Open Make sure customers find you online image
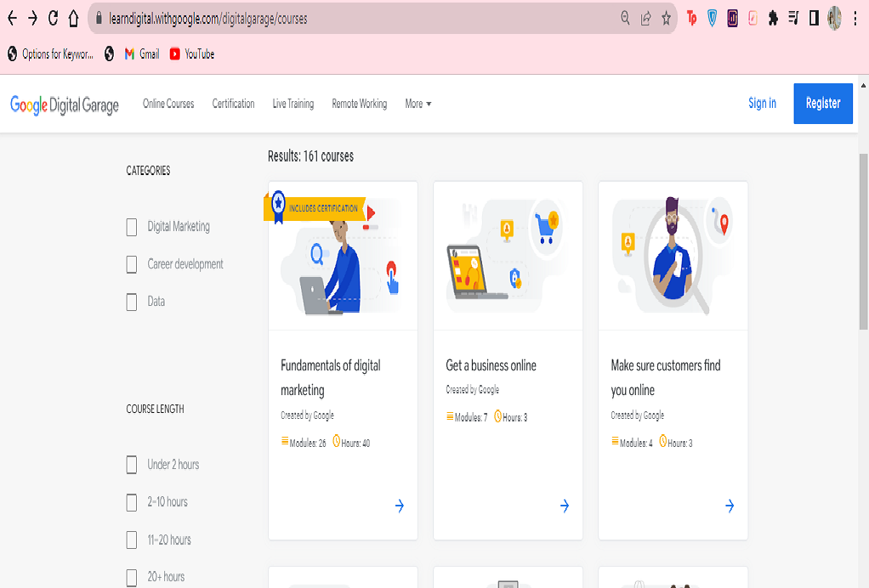The height and width of the screenshot is (588, 869). click(673, 256)
